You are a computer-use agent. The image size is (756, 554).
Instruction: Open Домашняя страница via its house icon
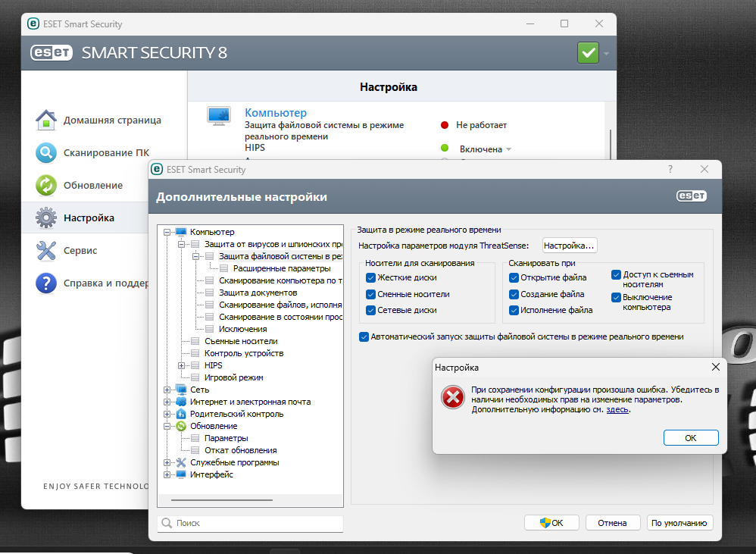coord(46,120)
